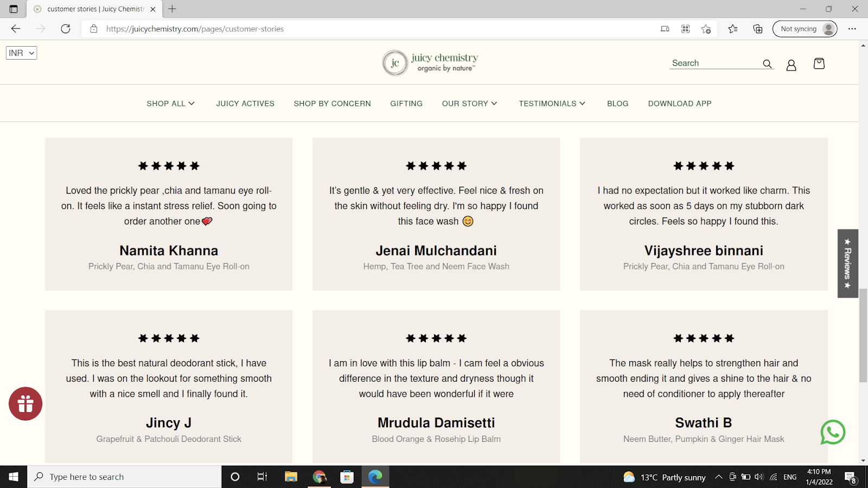Click Swathi B reviewer name

pyautogui.click(x=704, y=423)
